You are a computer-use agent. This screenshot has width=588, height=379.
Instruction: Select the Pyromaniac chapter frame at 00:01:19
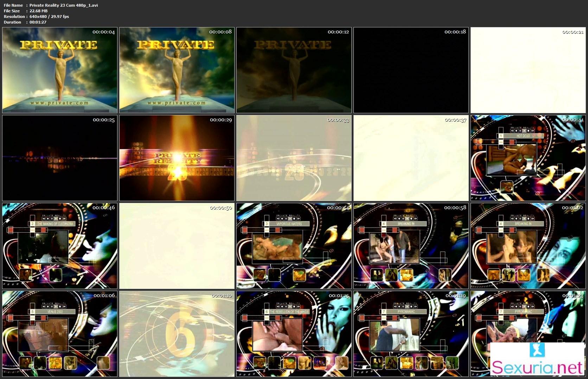click(411, 334)
